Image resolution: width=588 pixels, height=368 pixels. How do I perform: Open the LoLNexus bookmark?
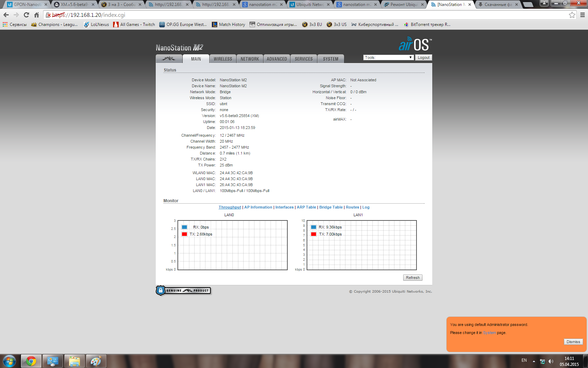(96, 25)
